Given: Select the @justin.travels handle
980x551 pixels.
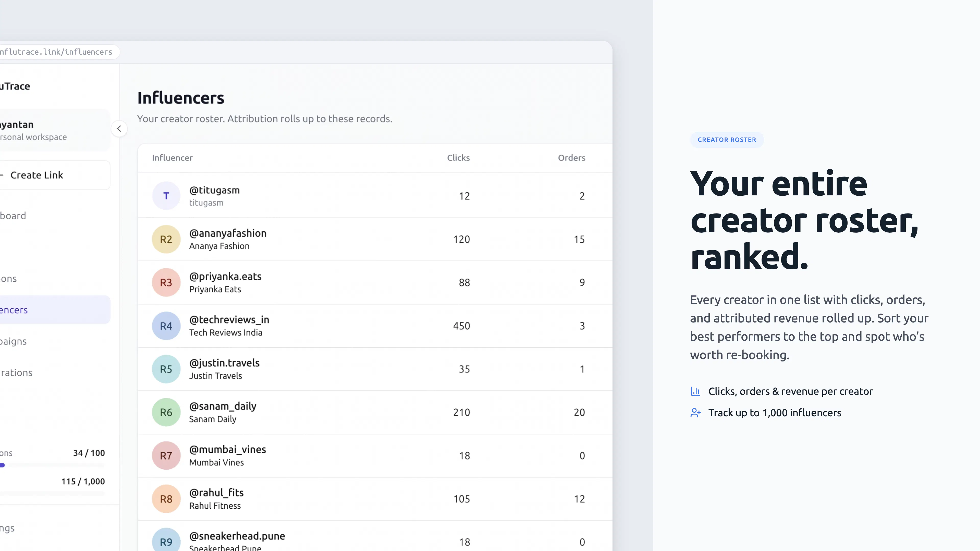Looking at the screenshot, I should [225, 363].
